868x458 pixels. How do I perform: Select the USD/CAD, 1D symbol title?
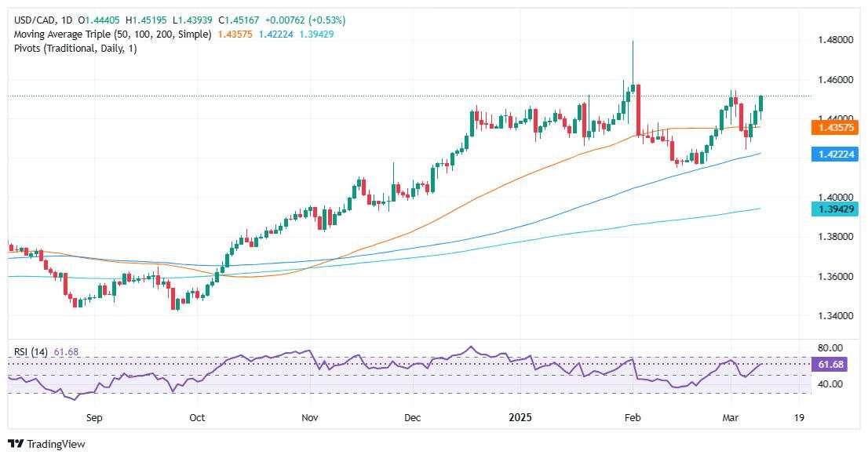coord(43,20)
